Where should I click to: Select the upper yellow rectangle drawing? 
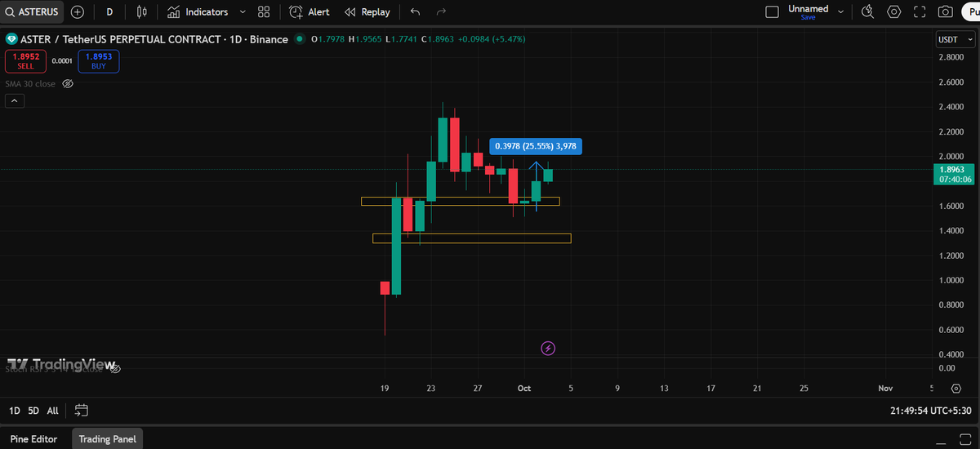pyautogui.click(x=460, y=201)
